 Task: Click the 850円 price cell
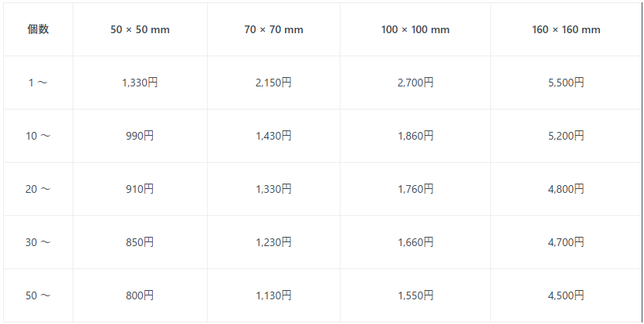140,242
